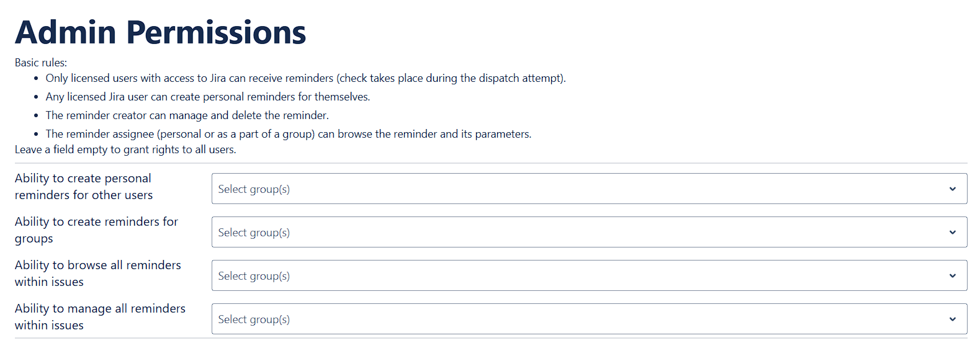Click the 'reminder assignee' rule text
This screenshot has height=361, width=980.
point(288,134)
